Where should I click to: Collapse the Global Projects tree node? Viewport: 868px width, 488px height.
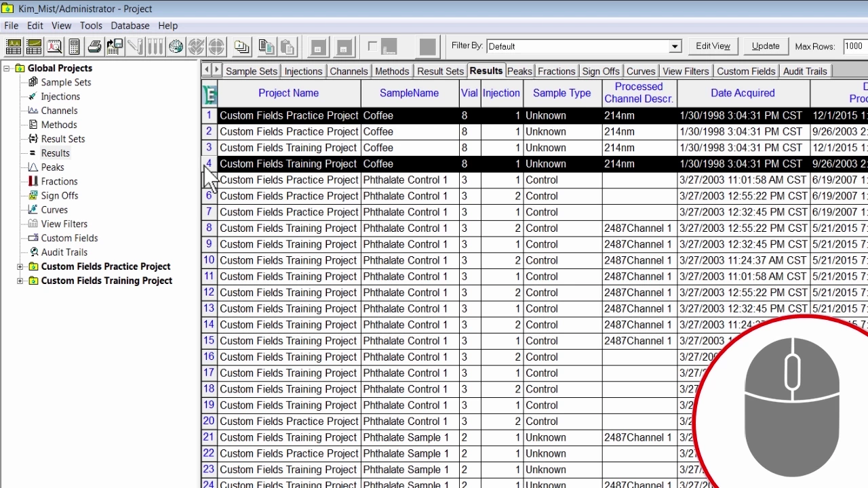tap(7, 68)
